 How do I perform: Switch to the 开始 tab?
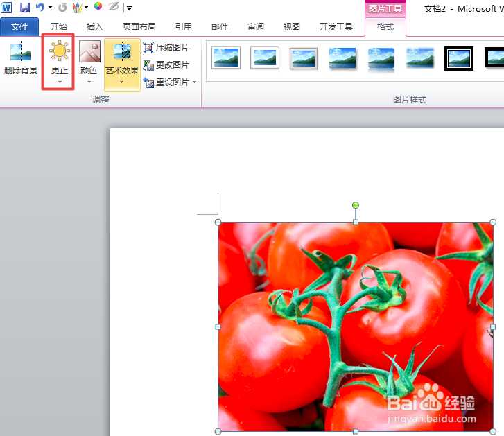coord(59,26)
